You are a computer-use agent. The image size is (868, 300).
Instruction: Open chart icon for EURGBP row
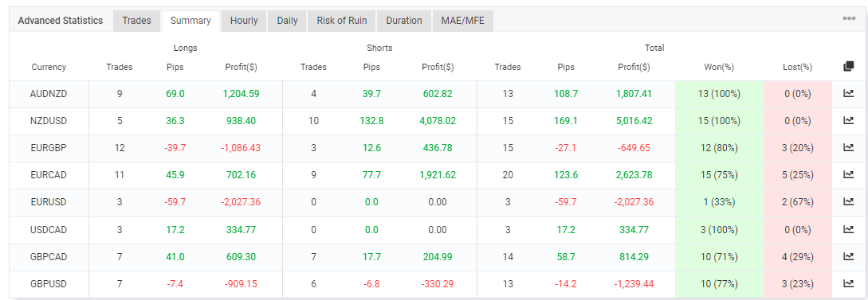click(848, 147)
